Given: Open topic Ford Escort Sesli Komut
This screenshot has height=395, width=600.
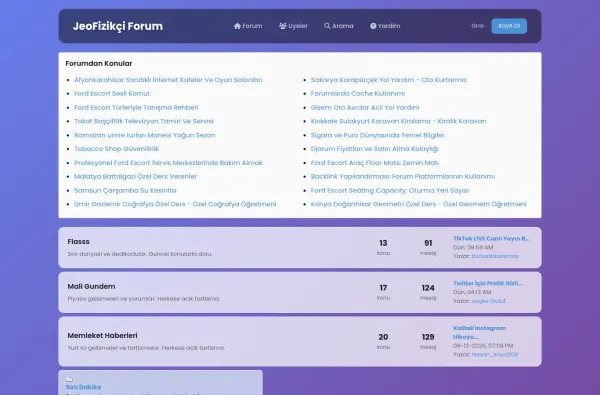Looking at the screenshot, I should [x=112, y=94].
